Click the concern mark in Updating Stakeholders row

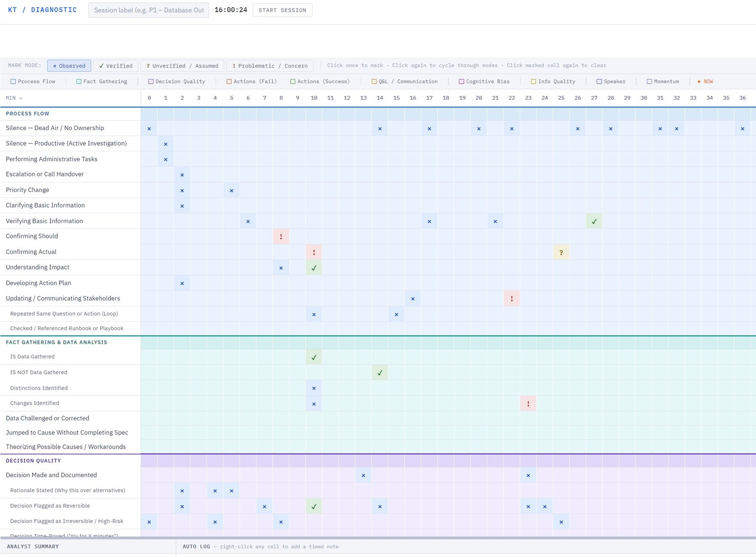[512, 298]
